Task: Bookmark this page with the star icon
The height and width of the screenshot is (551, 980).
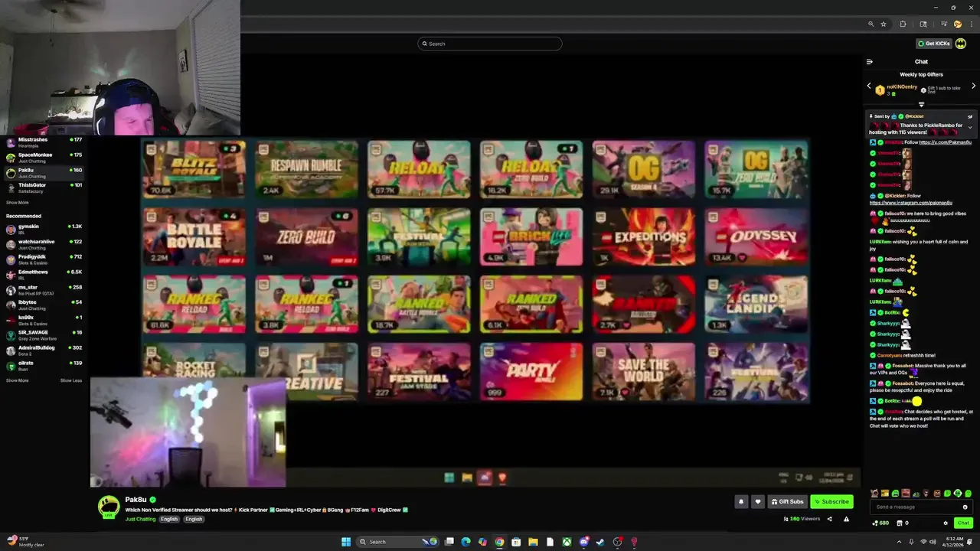Action: pos(884,24)
